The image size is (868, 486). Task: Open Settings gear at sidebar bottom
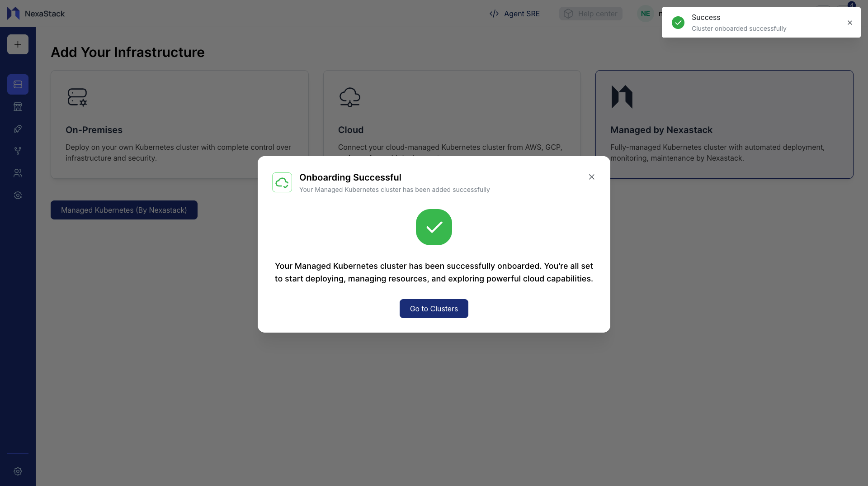pyautogui.click(x=18, y=471)
